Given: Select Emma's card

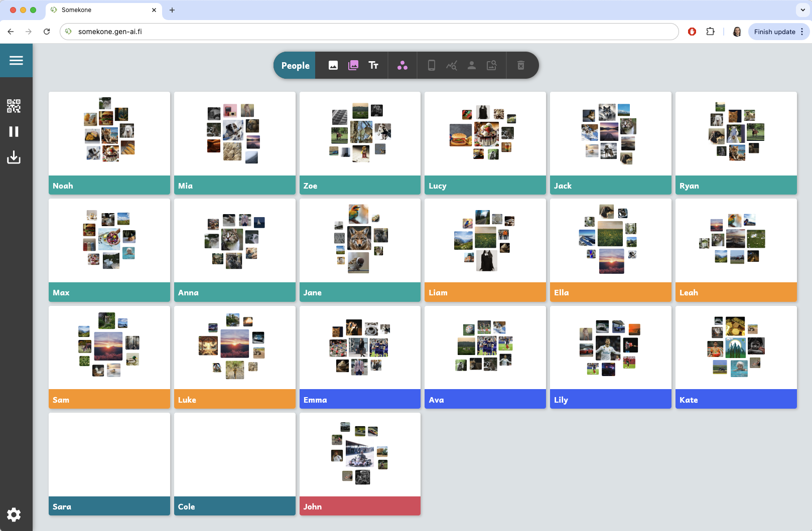Looking at the screenshot, I should pyautogui.click(x=360, y=357).
